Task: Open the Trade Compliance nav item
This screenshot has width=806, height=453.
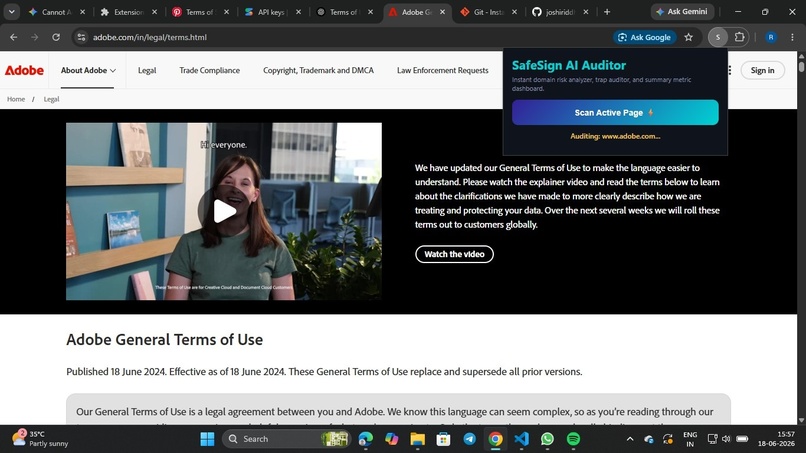Action: pyautogui.click(x=209, y=70)
